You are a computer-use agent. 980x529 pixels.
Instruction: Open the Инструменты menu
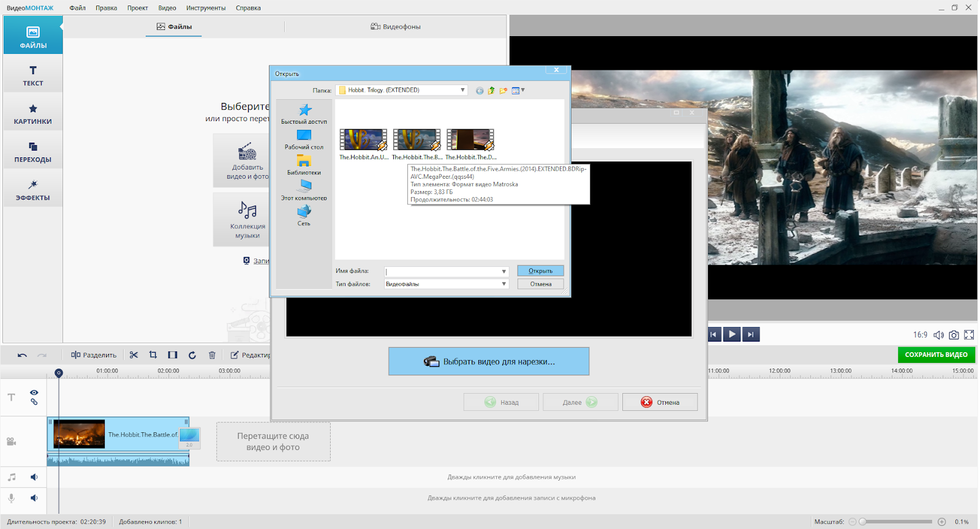point(206,8)
